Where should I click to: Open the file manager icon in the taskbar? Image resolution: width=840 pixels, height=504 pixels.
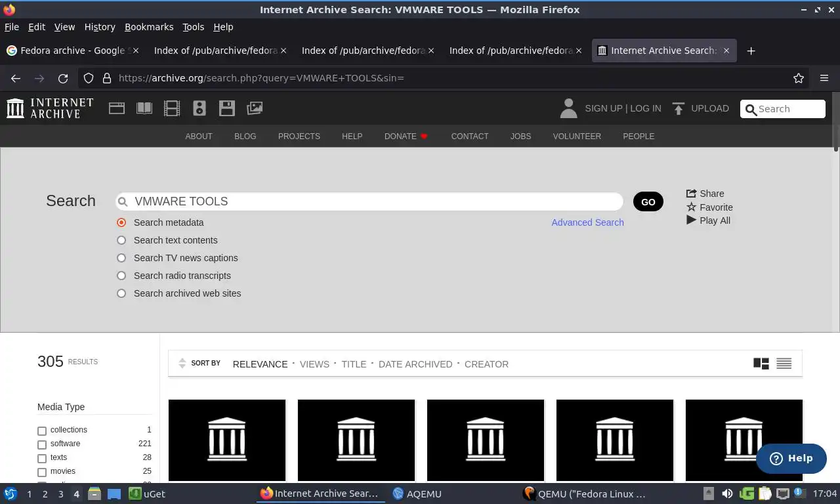click(94, 493)
